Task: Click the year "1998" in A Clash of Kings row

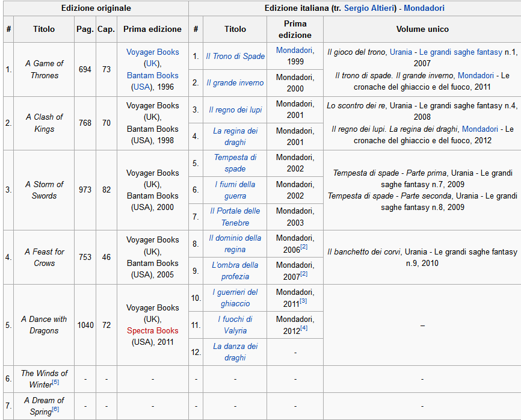Action: [x=165, y=141]
